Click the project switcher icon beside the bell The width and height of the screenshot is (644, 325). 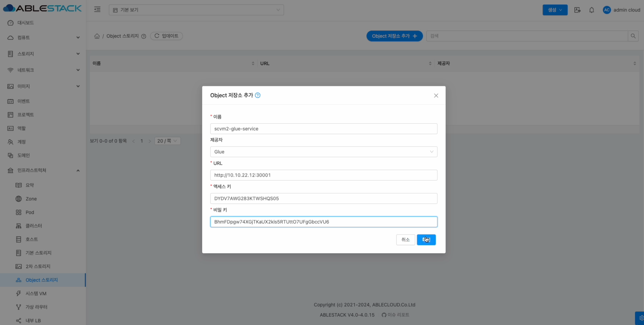tap(577, 10)
